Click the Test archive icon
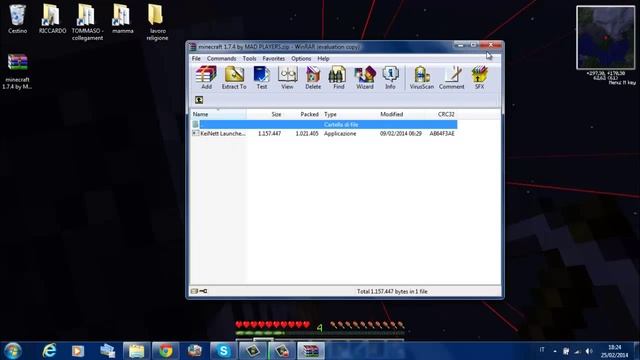The image size is (640, 360). coord(262,78)
